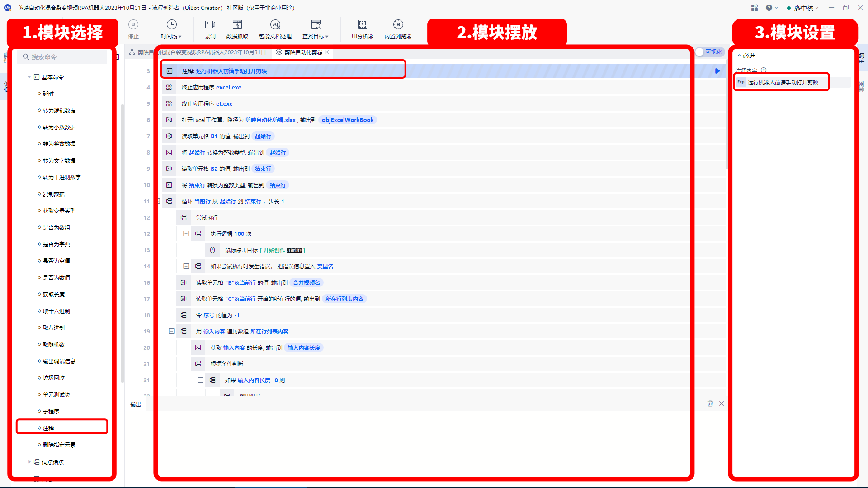The height and width of the screenshot is (488, 868).
Task: Select the 延时 command
Action: point(48,94)
